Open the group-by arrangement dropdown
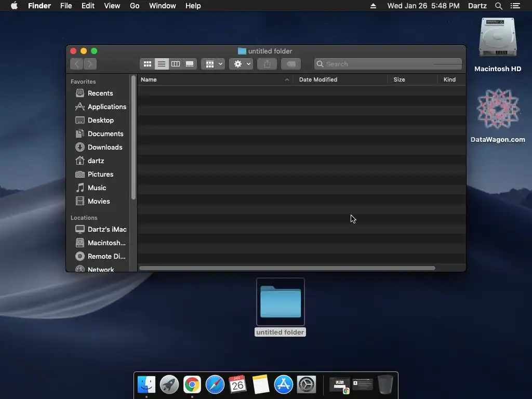This screenshot has width=532, height=399. [213, 64]
